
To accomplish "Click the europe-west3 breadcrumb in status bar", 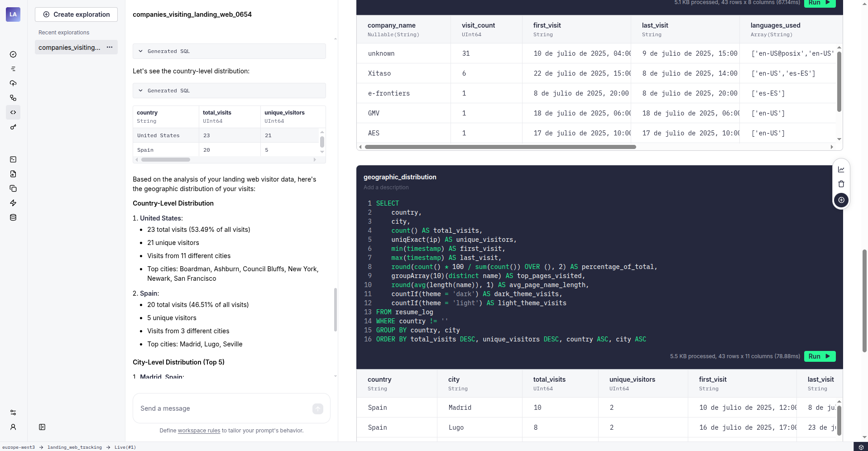I will coord(19,447).
